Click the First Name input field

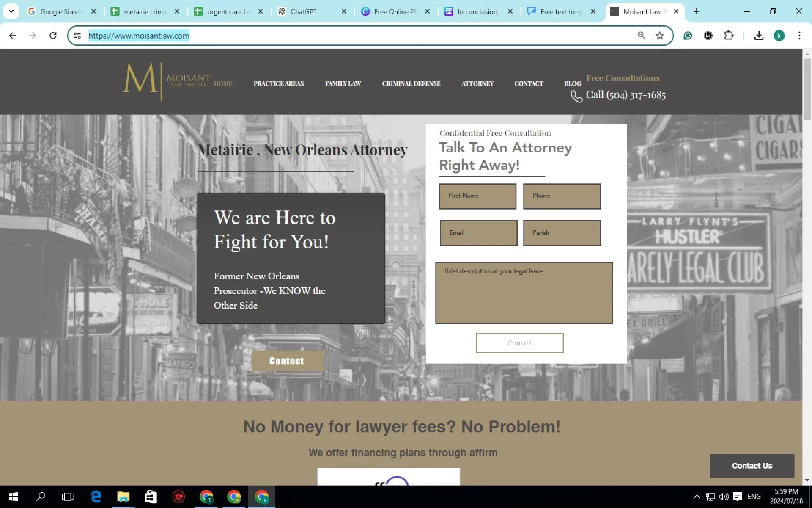click(x=477, y=196)
